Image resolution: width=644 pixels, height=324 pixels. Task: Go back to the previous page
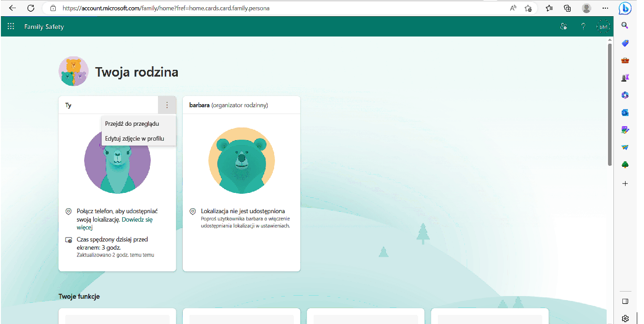click(x=13, y=8)
